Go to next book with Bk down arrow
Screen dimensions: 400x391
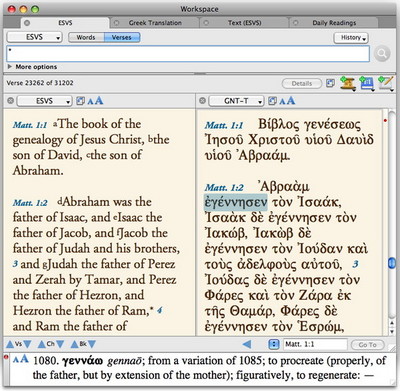click(x=92, y=344)
